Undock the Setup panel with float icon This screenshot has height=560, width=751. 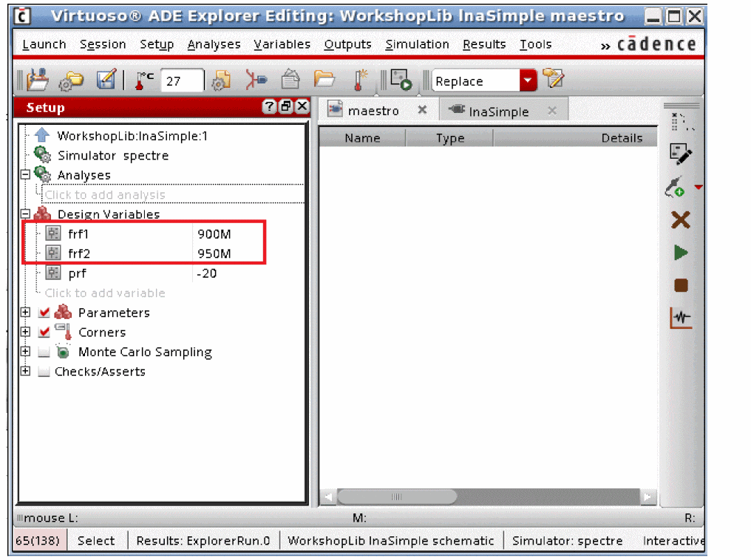point(286,106)
